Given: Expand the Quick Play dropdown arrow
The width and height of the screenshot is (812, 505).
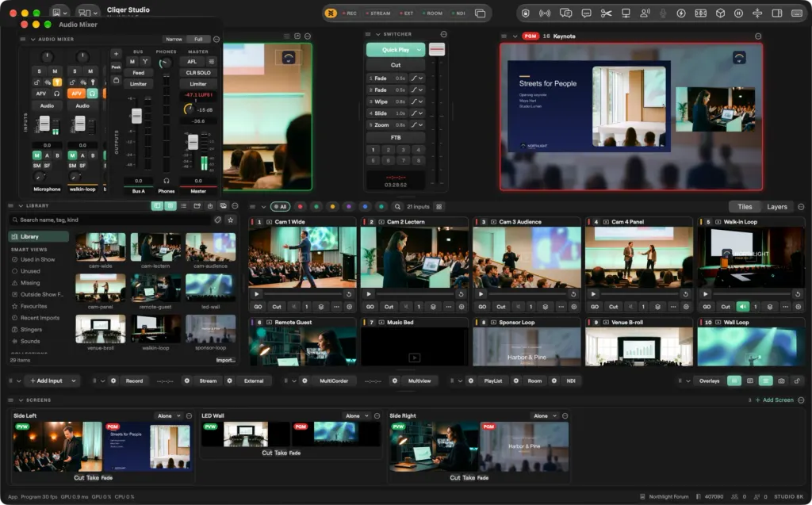Looking at the screenshot, I should (x=419, y=50).
